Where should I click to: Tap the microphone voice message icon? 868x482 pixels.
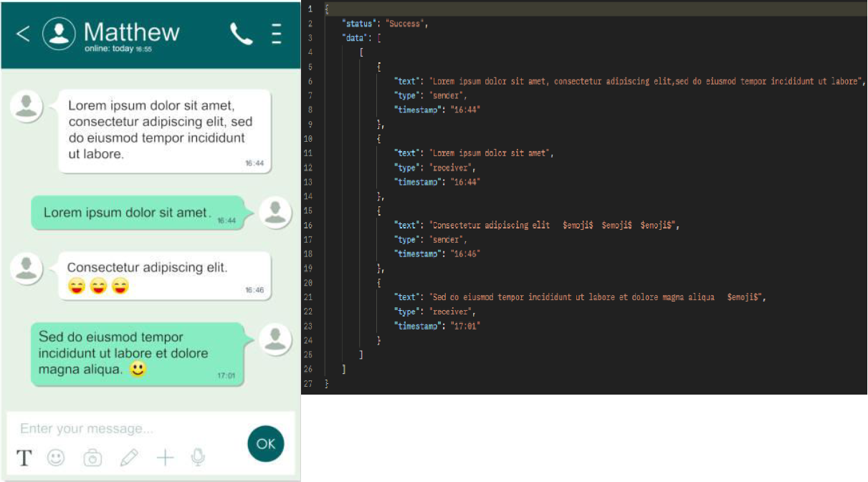[x=199, y=457]
